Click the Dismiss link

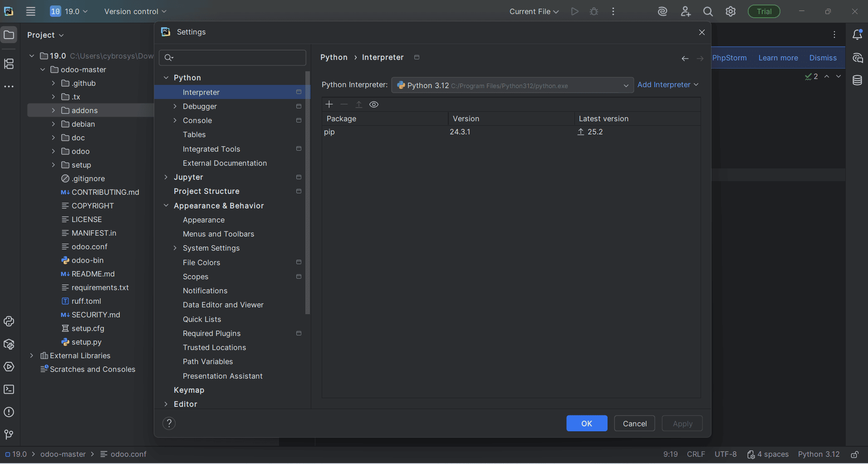823,58
